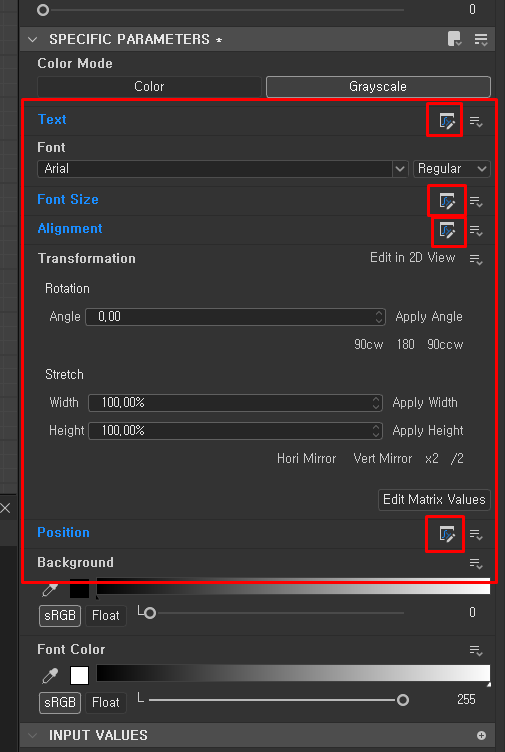505x752 pixels.
Task: Scale transformation by /2
Action: click(457, 458)
